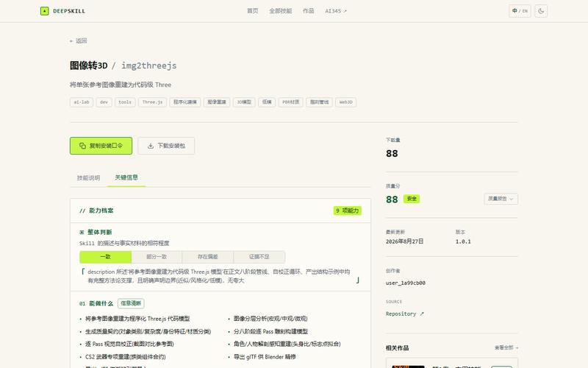Select the 存在偏差 verdict segment
The image size is (588, 368).
208,257
